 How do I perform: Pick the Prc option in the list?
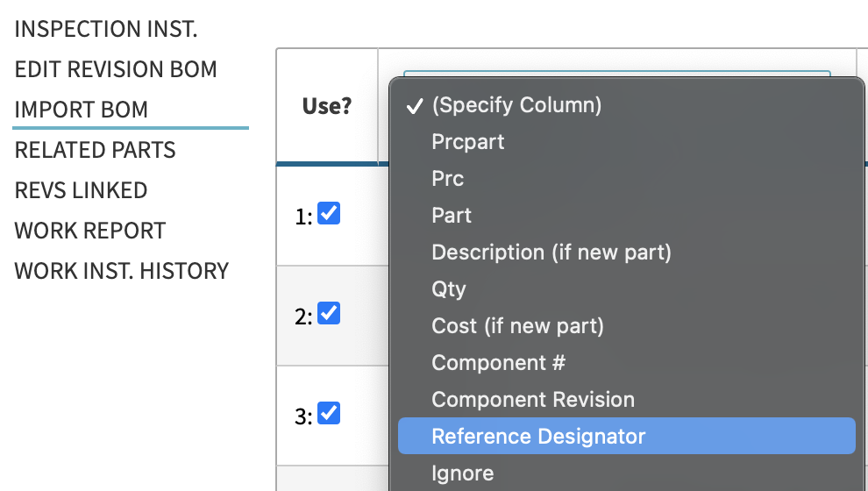[627, 178]
